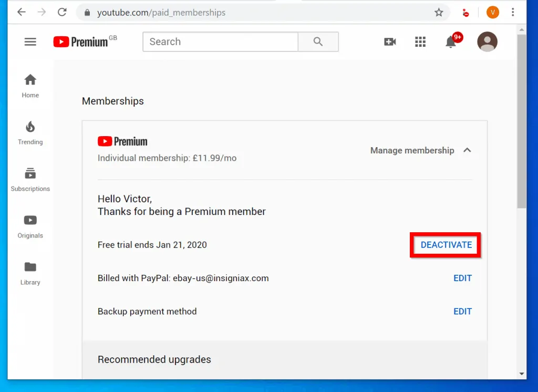Edit the PayPal billing method

click(462, 278)
